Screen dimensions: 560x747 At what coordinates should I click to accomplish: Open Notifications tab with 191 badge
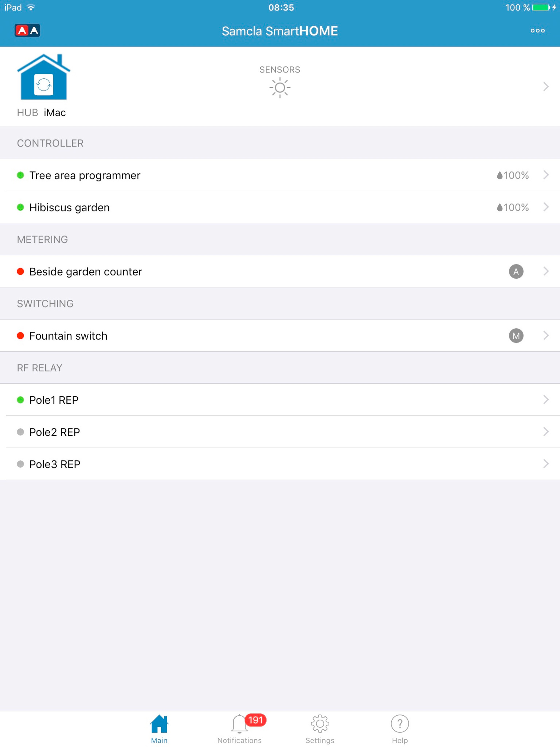coord(240,730)
